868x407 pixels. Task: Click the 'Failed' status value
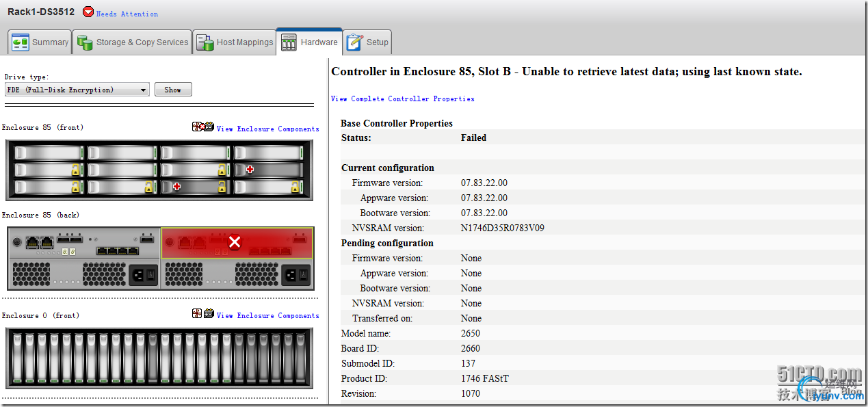(473, 137)
